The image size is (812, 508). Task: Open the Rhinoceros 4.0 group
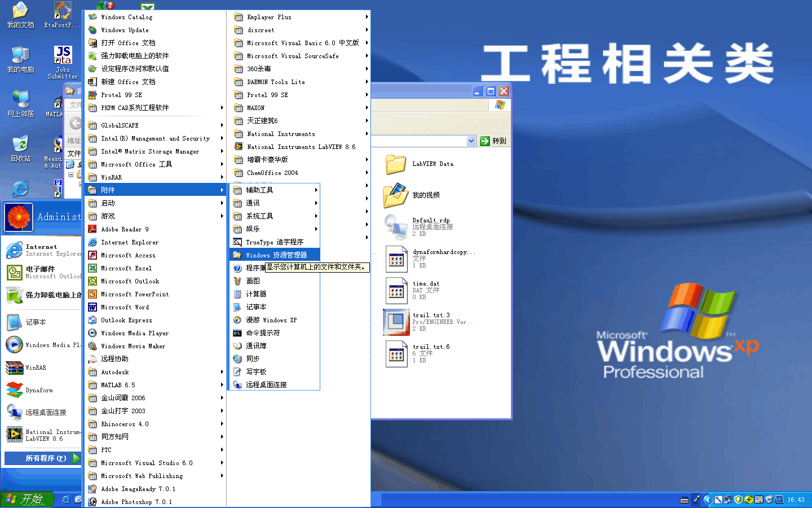156,424
